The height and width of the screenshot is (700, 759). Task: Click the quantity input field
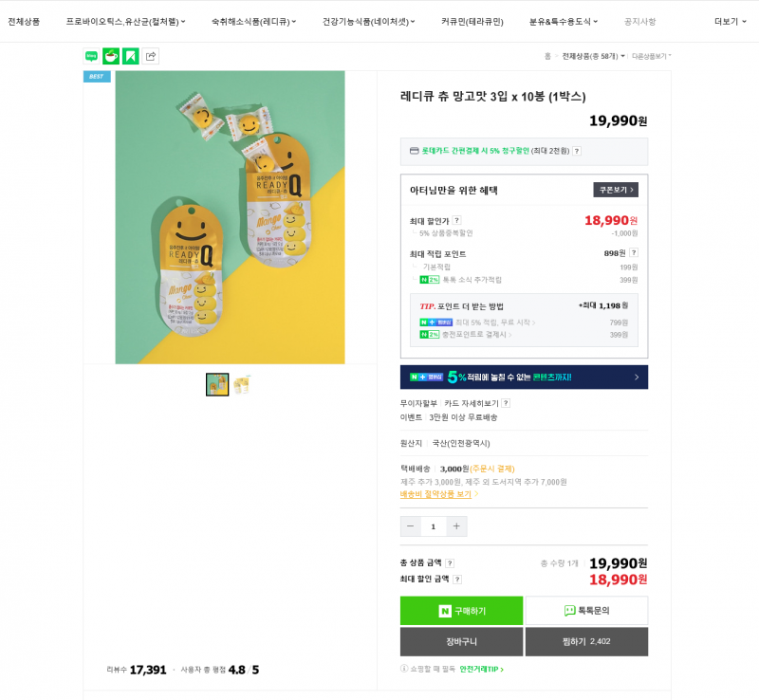tap(434, 526)
